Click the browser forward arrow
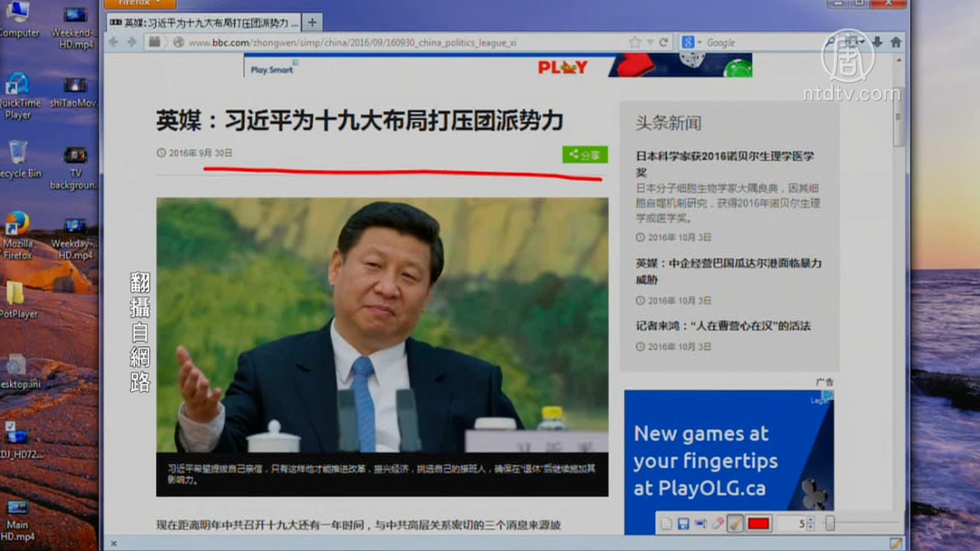Viewport: 980px width, 551px height. pyautogui.click(x=132, y=42)
